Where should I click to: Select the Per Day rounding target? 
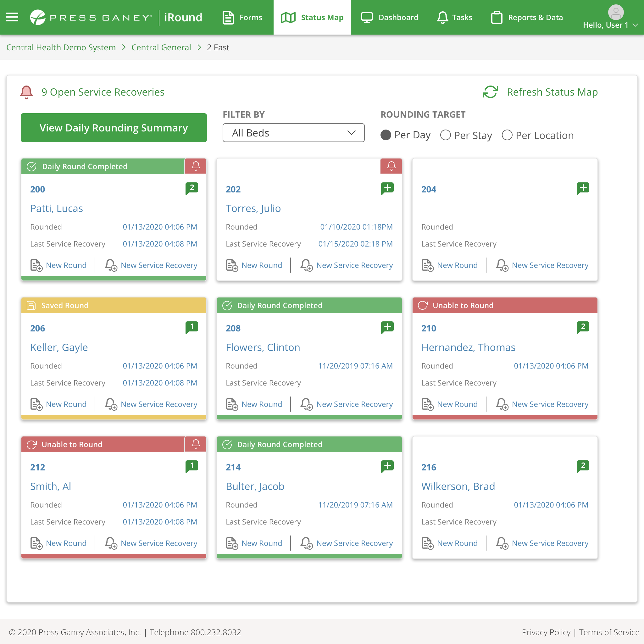(386, 135)
